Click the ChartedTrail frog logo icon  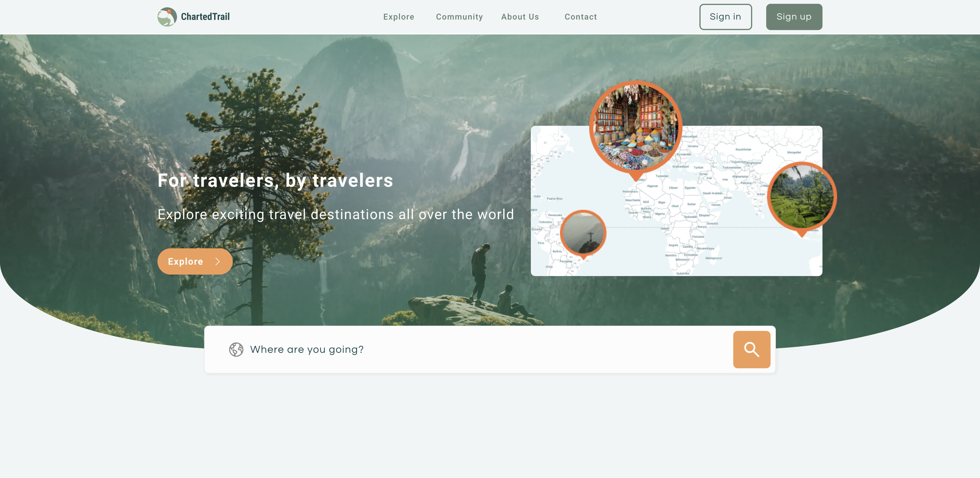167,17
